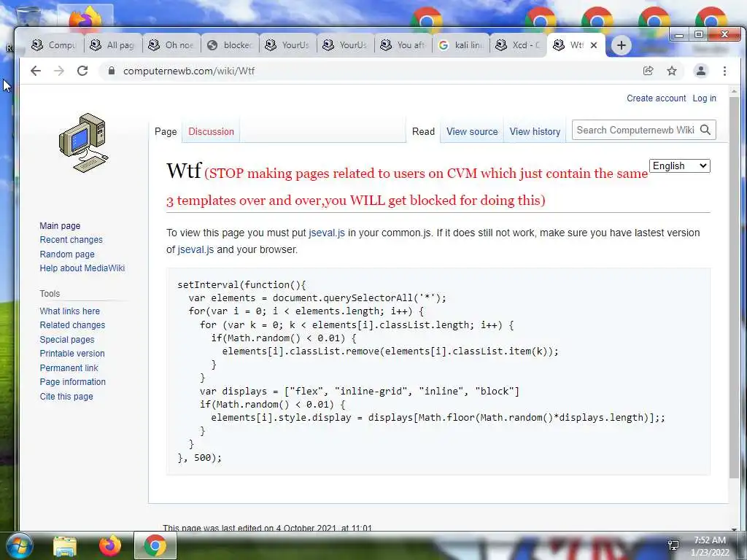Screen dimensions: 747x560
Task: Go back using the browser back arrow
Action: click(x=36, y=71)
